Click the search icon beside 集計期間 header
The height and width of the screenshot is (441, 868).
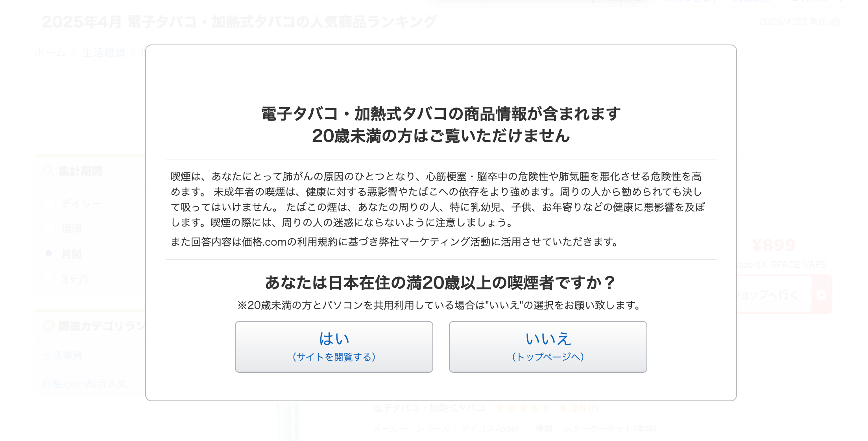click(48, 170)
